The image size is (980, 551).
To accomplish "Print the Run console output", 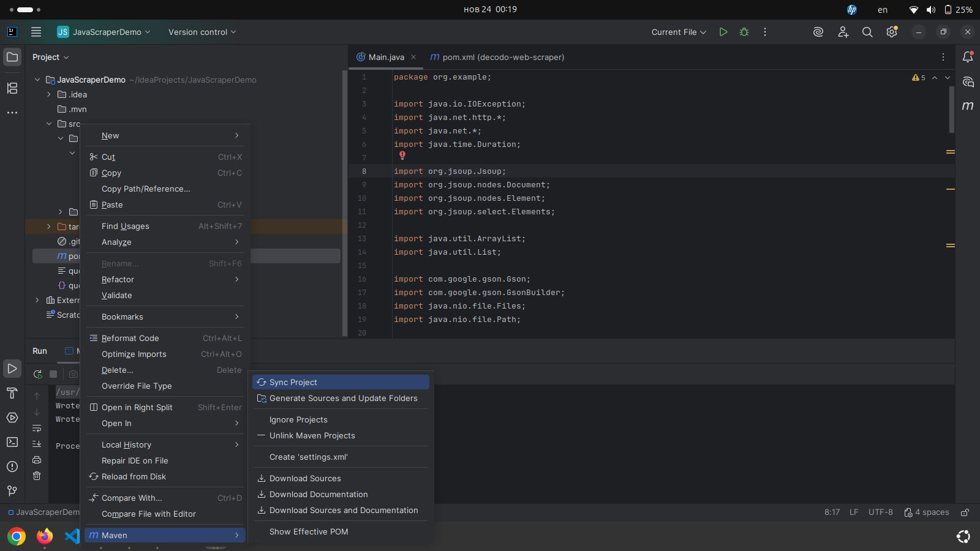I will 37,460.
